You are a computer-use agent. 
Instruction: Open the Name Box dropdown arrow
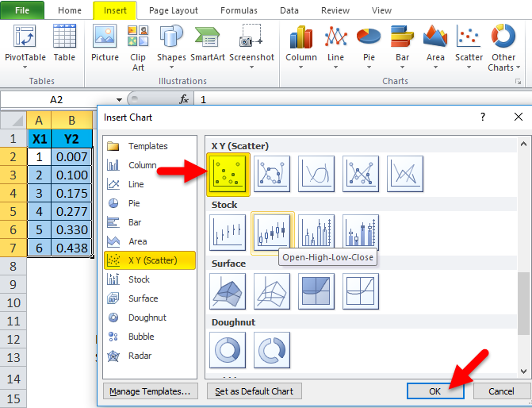[x=119, y=100]
